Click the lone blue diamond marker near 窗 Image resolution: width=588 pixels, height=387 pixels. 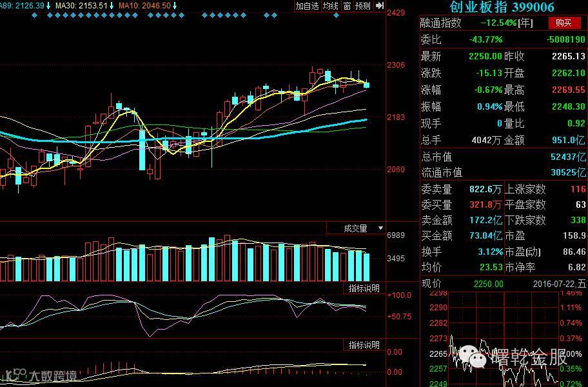[336, 15]
